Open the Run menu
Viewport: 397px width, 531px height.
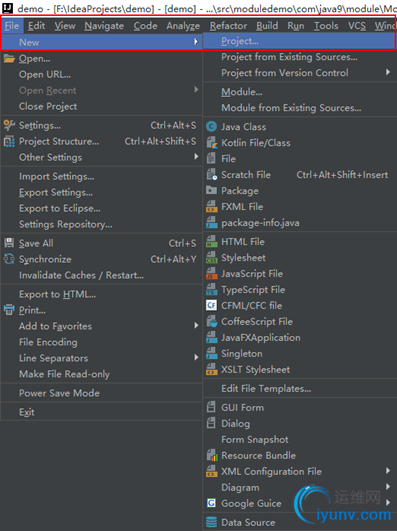[x=296, y=26]
